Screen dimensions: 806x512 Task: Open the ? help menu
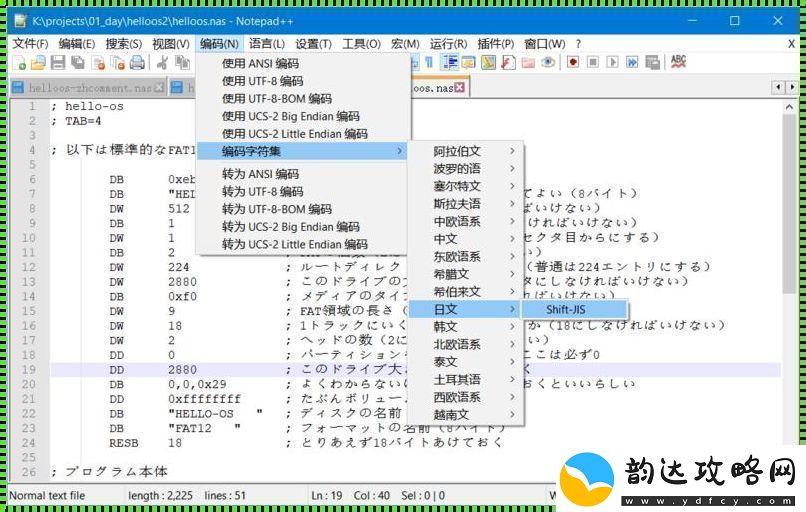(x=578, y=44)
